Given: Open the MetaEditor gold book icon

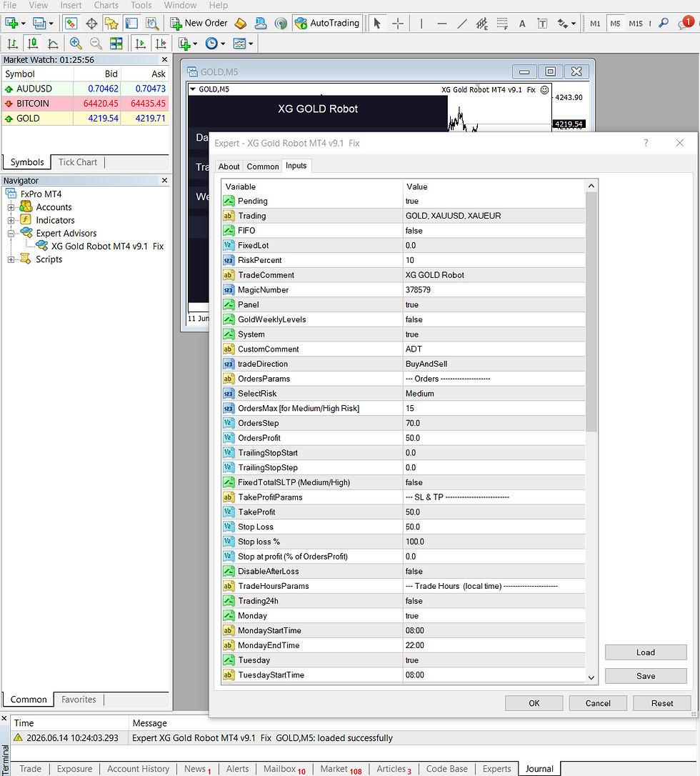Looking at the screenshot, I should click(241, 24).
